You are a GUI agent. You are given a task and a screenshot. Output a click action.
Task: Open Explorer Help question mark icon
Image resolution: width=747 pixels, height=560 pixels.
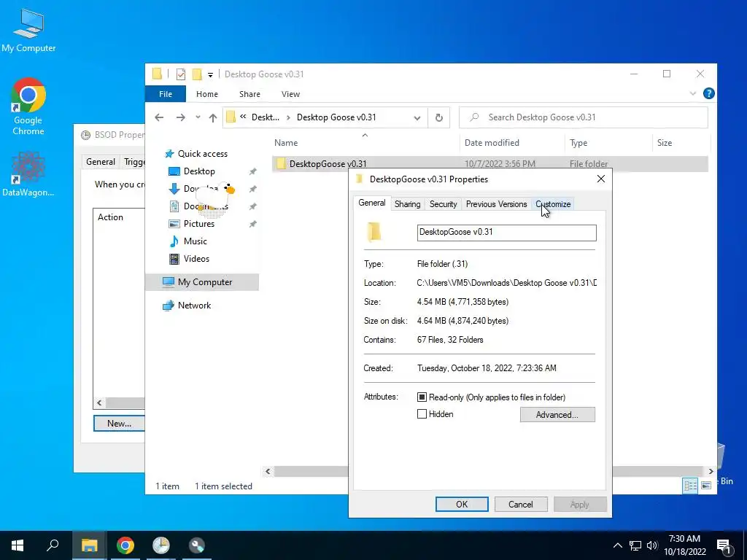[708, 94]
